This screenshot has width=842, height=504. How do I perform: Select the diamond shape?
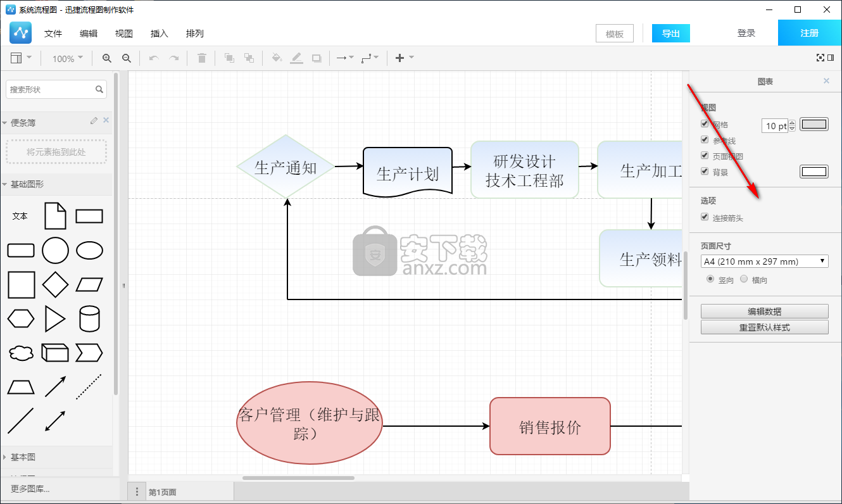coord(55,285)
